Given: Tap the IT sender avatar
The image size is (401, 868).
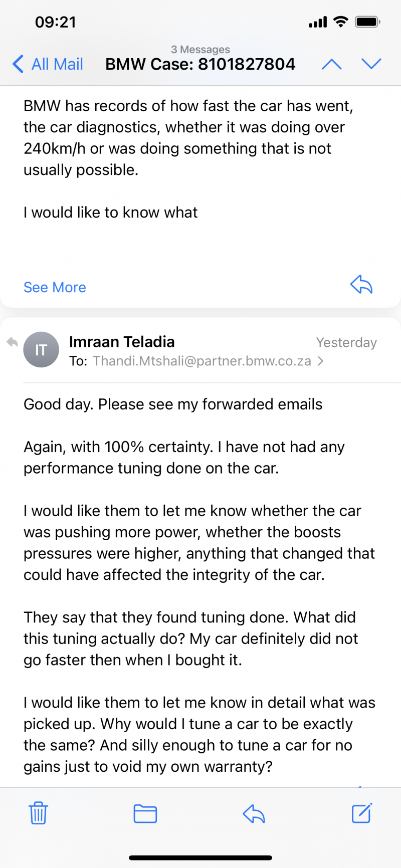Looking at the screenshot, I should [41, 350].
